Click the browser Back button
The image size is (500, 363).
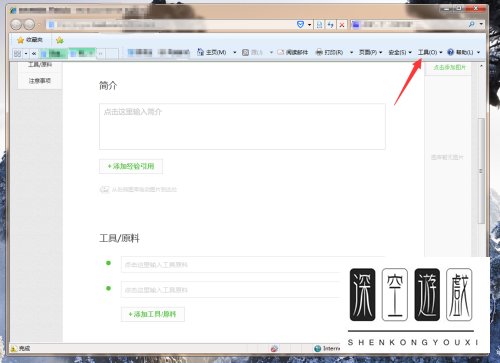16,24
